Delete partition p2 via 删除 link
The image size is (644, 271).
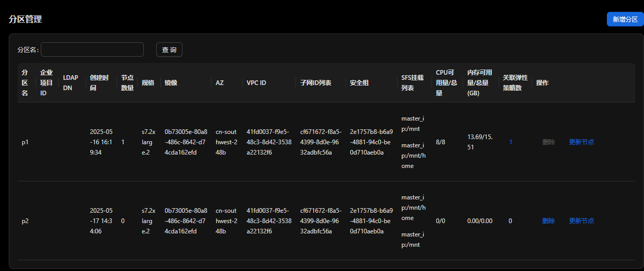coord(549,221)
